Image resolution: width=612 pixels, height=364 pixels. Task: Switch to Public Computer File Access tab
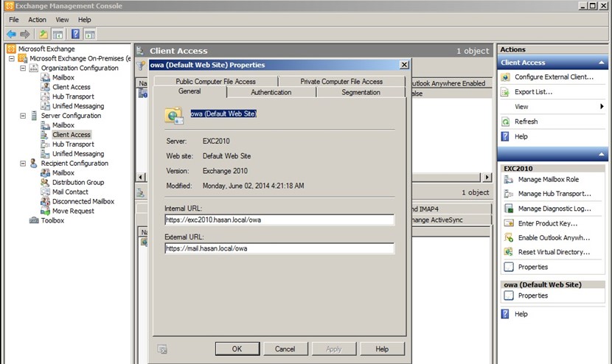[215, 81]
